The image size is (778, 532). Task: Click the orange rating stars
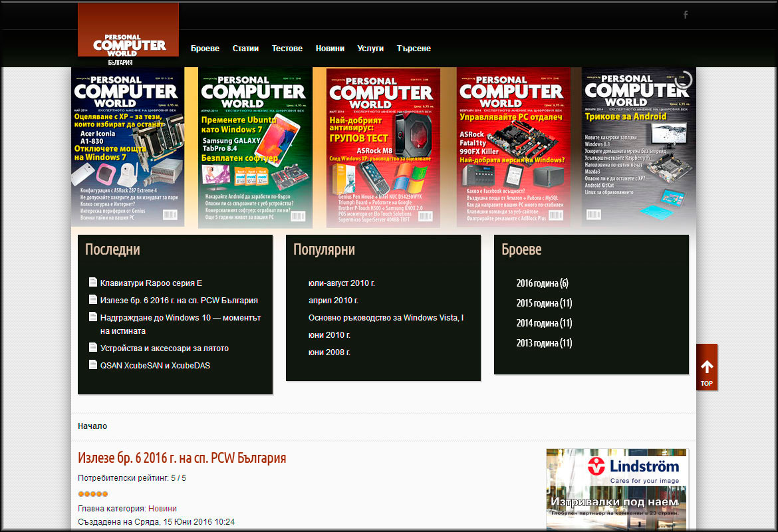[x=93, y=494]
